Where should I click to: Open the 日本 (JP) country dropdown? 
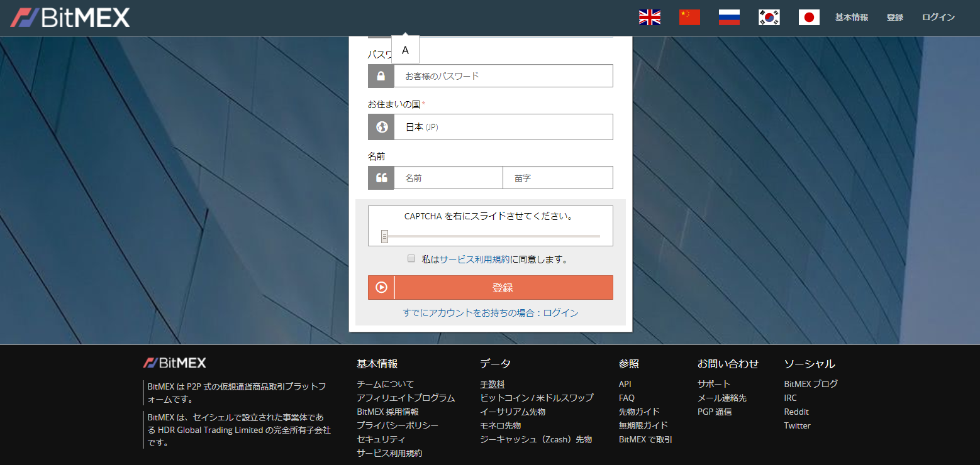(503, 127)
